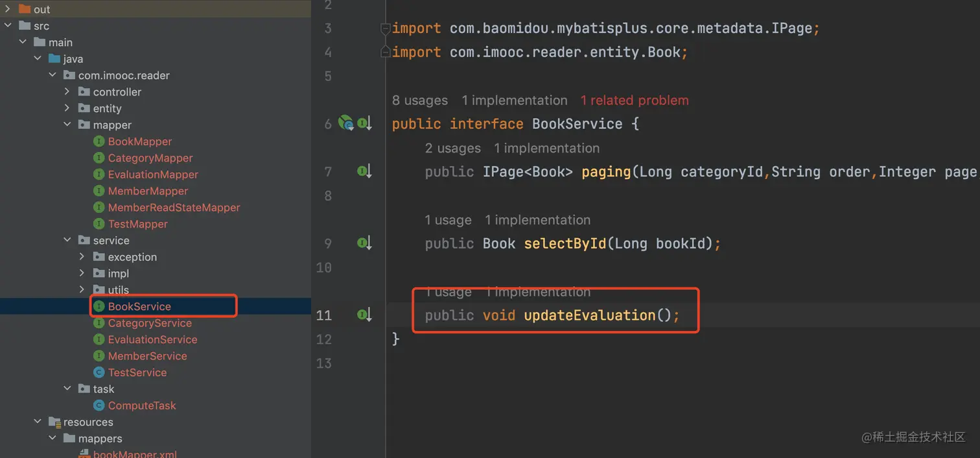Click the BookService interface name in editor
This screenshot has width=980, height=458.
577,124
